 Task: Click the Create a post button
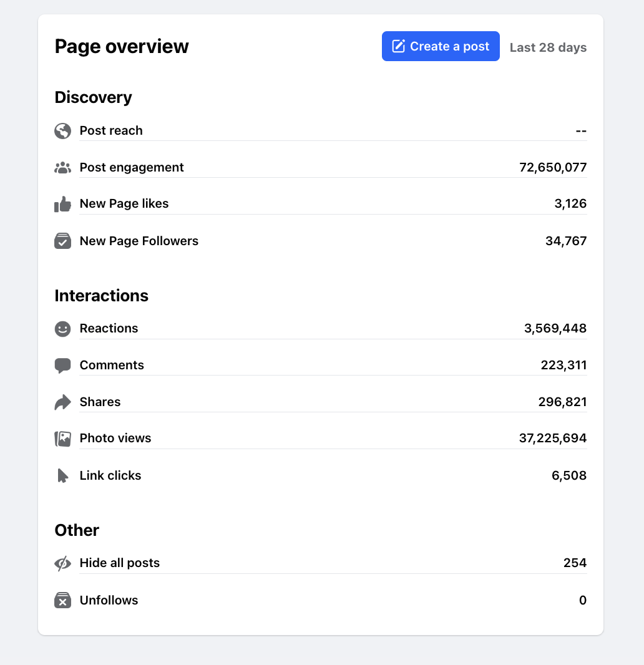pyautogui.click(x=441, y=46)
